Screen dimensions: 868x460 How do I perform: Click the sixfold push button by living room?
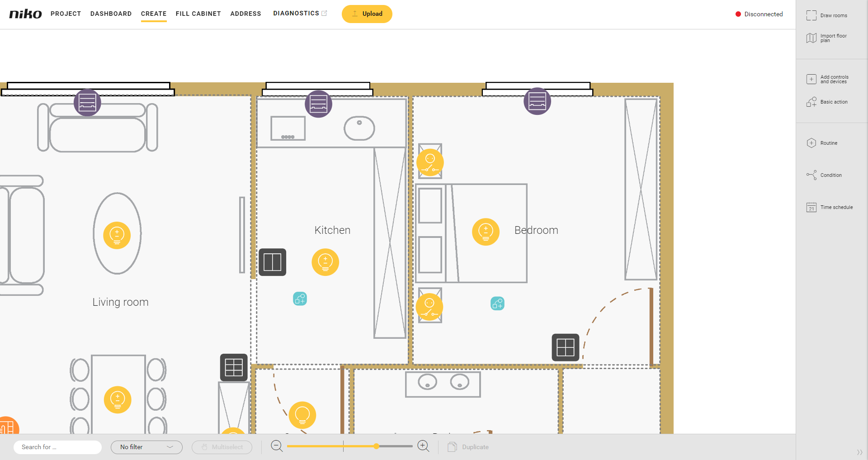[234, 367]
